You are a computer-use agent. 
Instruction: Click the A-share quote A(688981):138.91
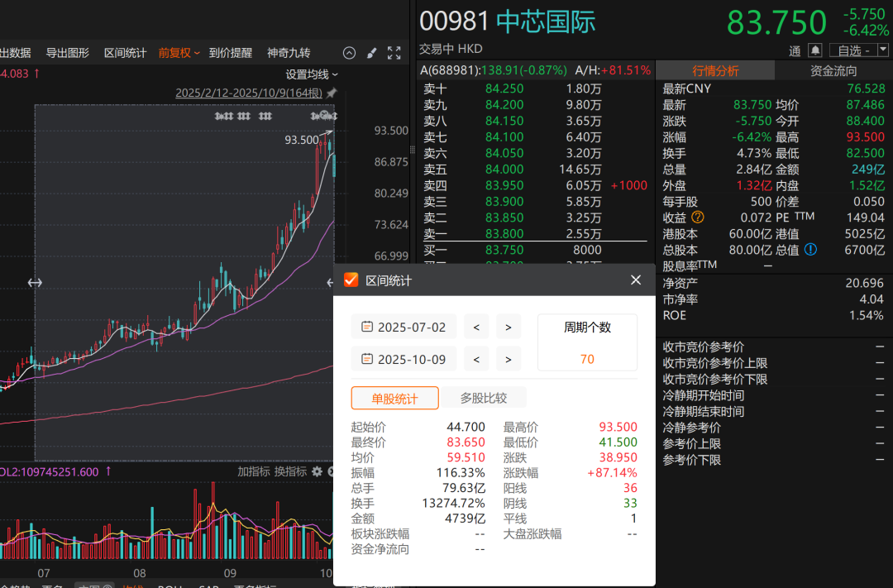(x=493, y=70)
